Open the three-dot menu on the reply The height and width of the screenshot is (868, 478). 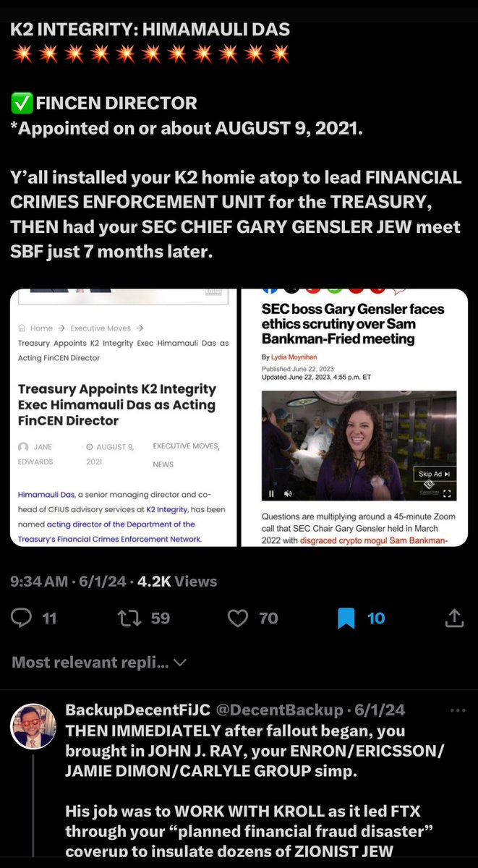click(458, 710)
